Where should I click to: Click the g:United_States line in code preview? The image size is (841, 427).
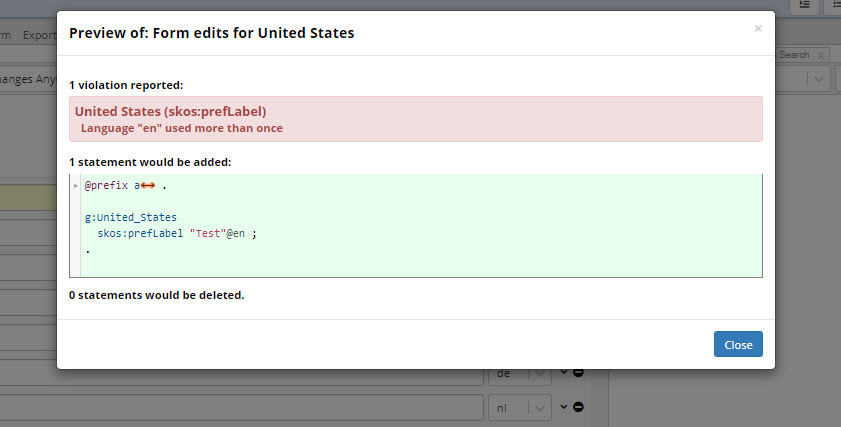[x=131, y=217]
